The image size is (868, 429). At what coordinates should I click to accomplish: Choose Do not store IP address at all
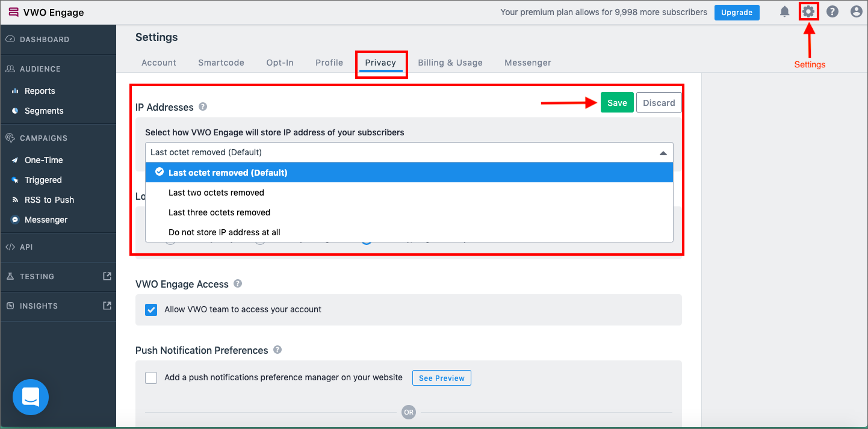[x=409, y=232]
